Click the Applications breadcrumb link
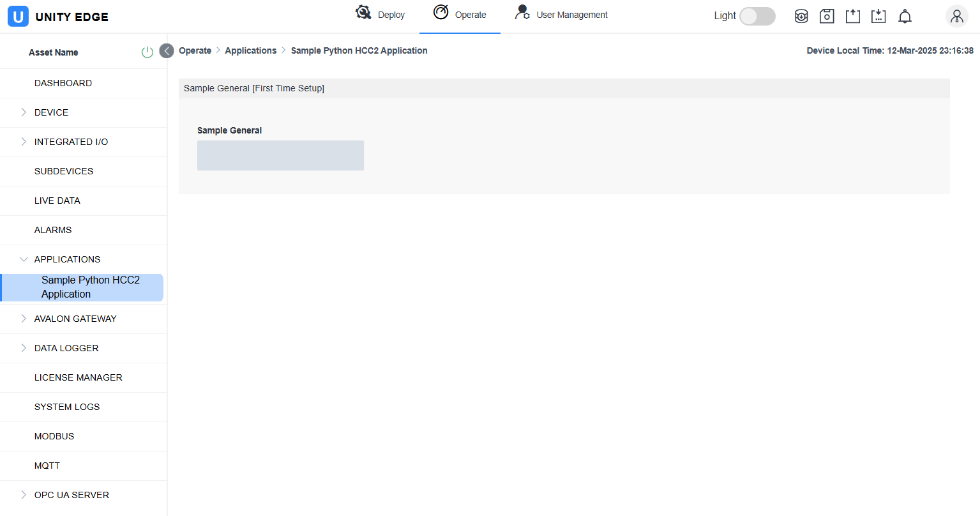This screenshot has height=516, width=980. click(251, 50)
